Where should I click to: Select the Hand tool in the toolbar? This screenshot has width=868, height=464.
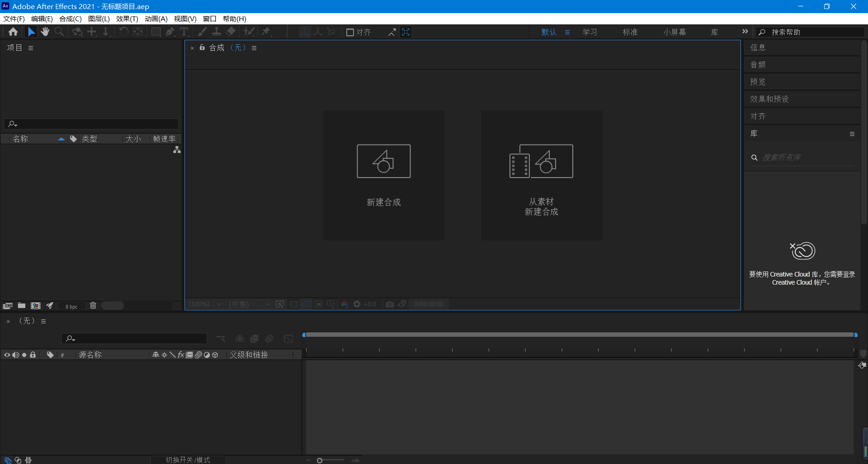45,32
